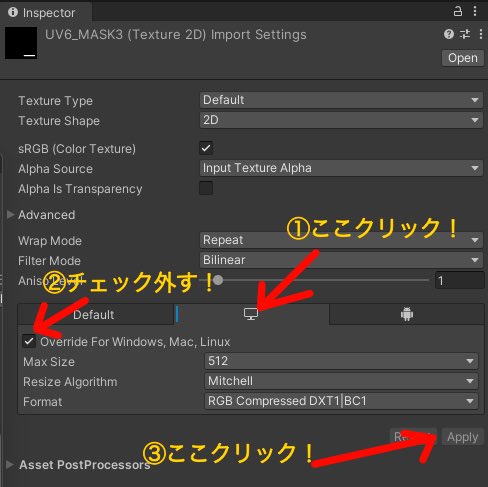Click the Resize Algorithm label

(70, 382)
